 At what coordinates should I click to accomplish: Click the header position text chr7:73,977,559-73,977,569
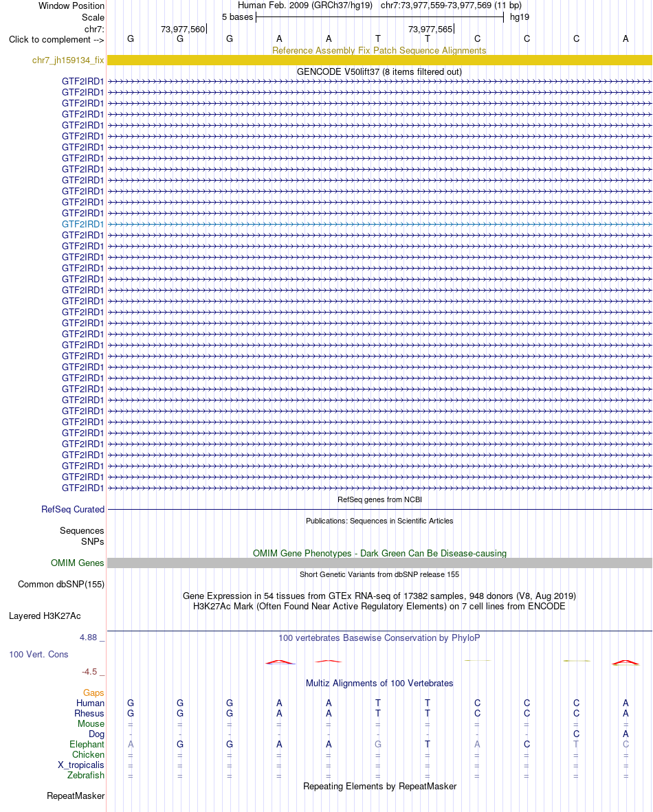(436, 5)
